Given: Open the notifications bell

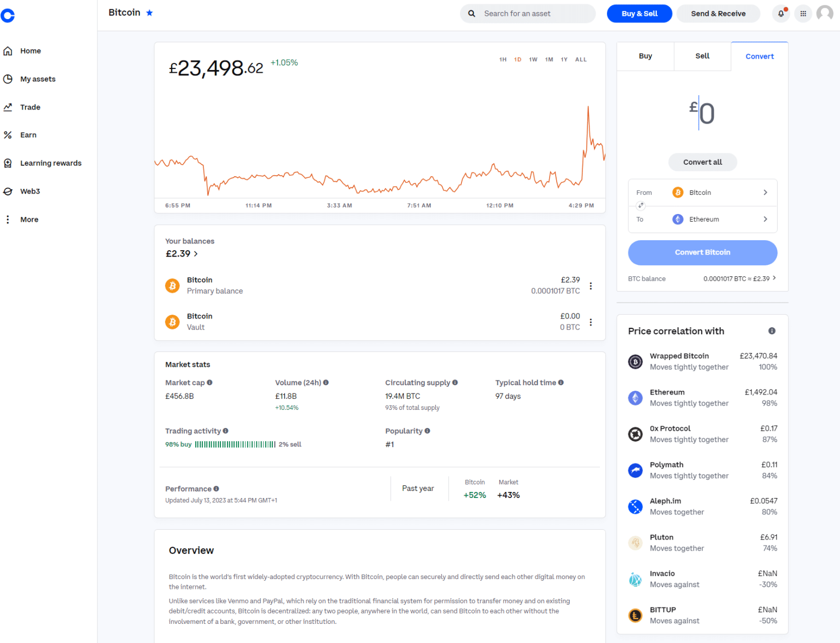Looking at the screenshot, I should click(780, 13).
